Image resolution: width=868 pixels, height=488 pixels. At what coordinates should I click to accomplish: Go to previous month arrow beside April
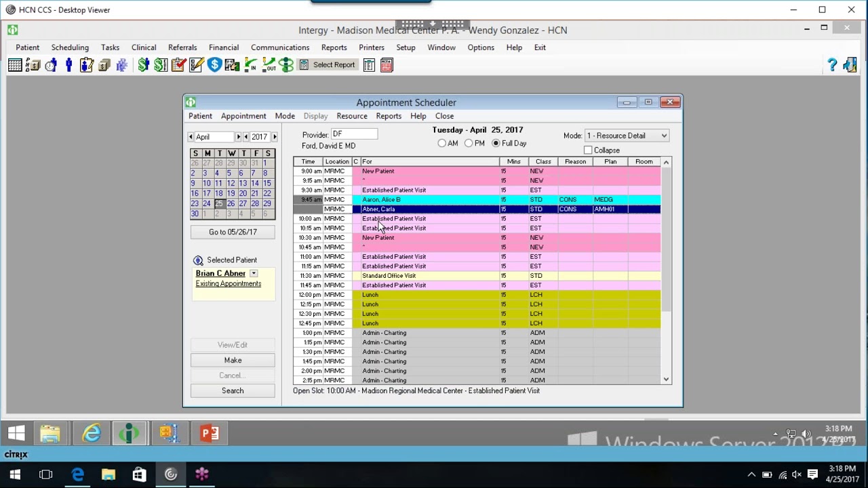(x=191, y=137)
